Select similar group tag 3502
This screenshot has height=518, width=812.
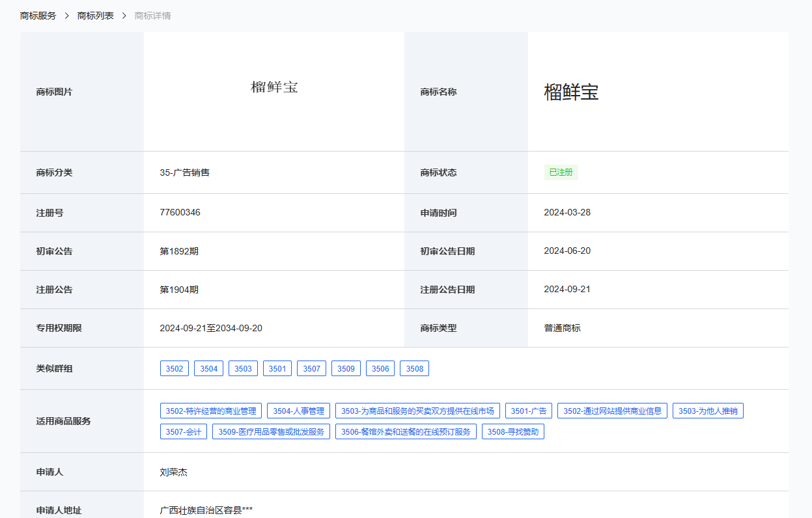pyautogui.click(x=175, y=369)
